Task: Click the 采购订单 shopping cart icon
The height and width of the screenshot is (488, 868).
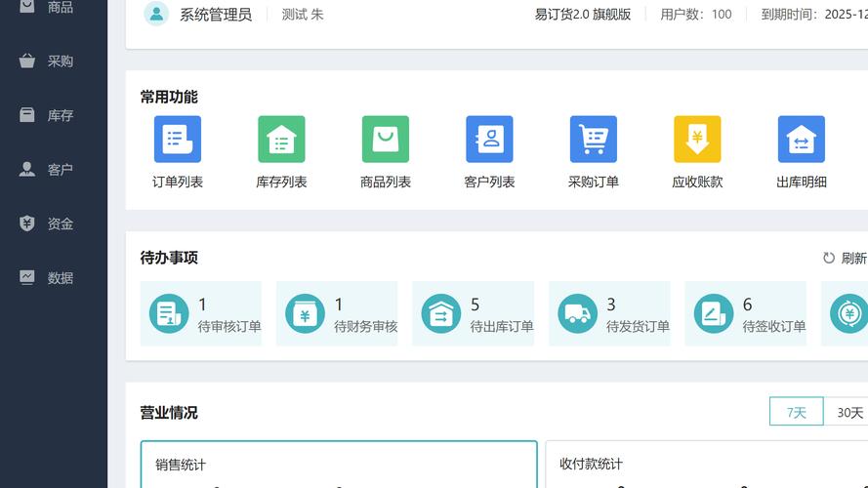Action: click(x=593, y=140)
